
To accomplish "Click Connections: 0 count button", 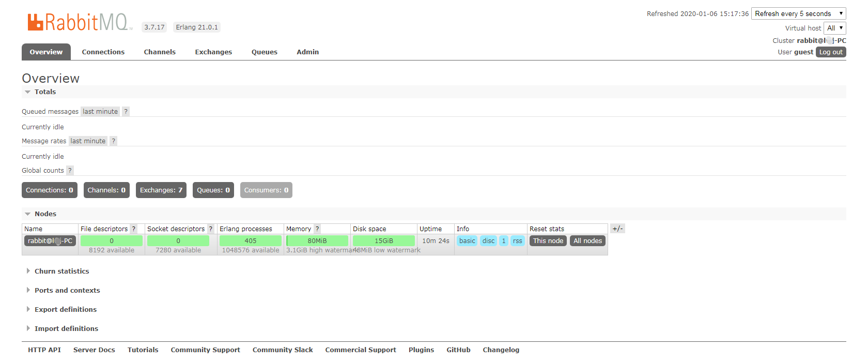I will pos(50,190).
